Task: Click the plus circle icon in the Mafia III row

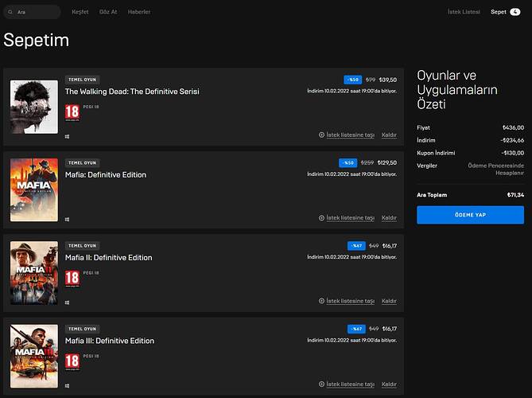Action: coord(321,384)
